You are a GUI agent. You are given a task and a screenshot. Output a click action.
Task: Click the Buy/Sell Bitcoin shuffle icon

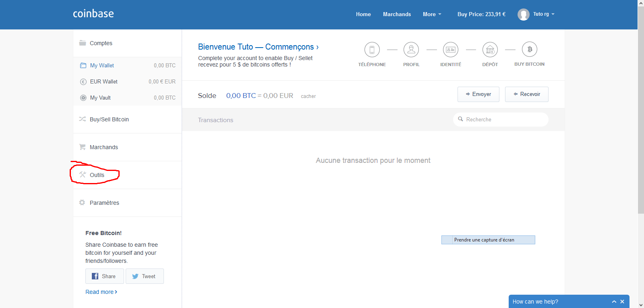(83, 119)
